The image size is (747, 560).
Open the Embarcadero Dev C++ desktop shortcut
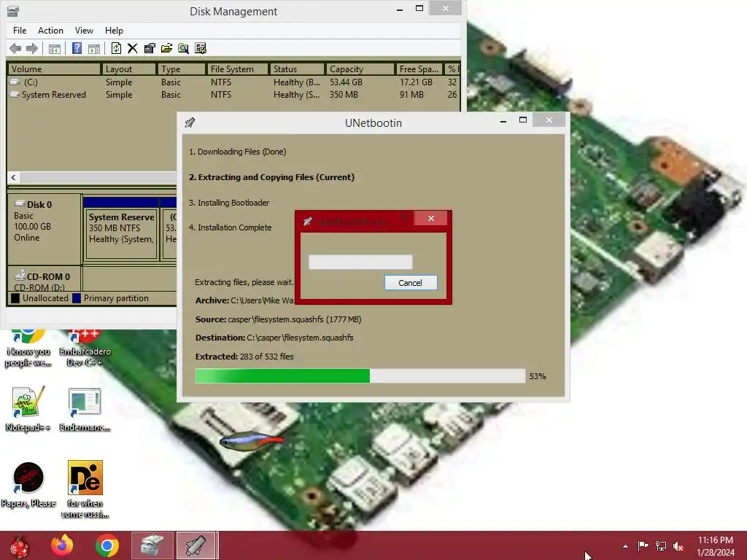coord(85,346)
